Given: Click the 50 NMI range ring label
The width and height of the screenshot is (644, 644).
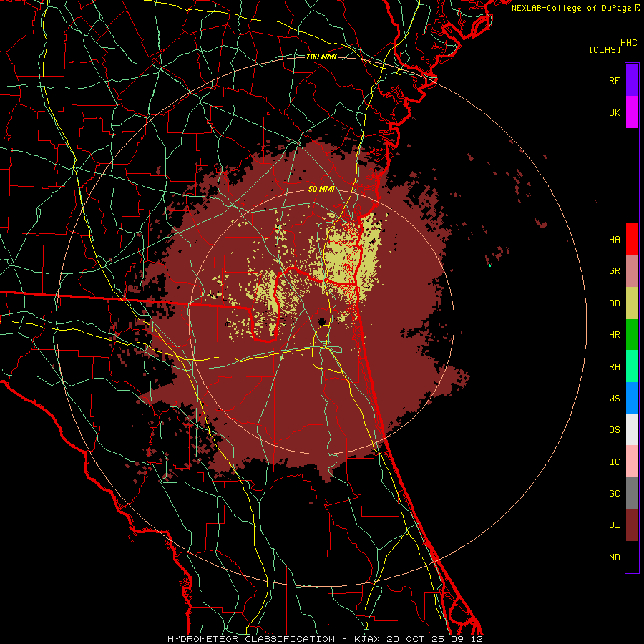Looking at the screenshot, I should 321,190.
